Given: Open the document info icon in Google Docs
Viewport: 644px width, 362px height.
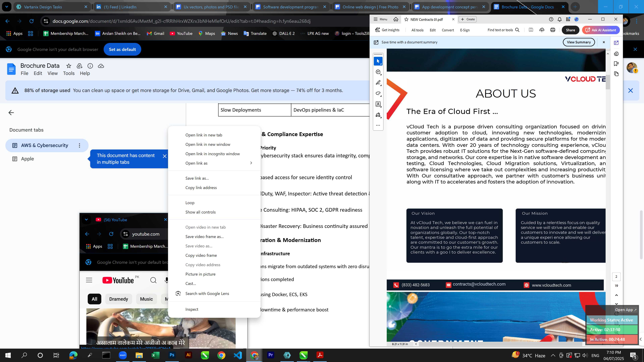Looking at the screenshot, I should coord(90,66).
